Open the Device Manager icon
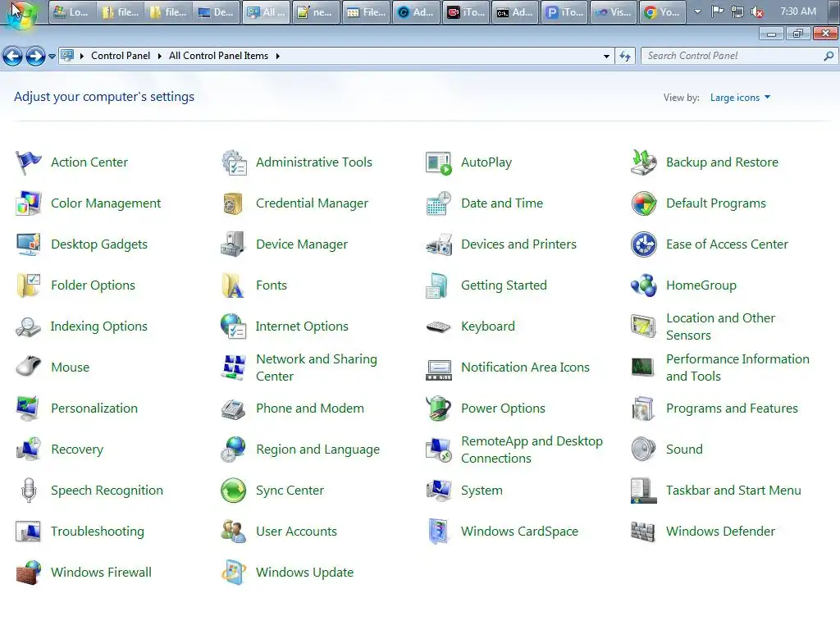840x630 pixels. click(234, 244)
